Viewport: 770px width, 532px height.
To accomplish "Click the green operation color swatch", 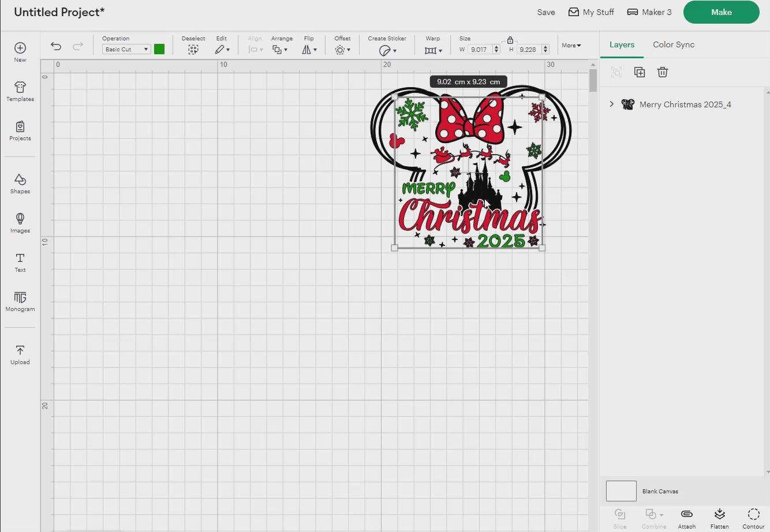I will coord(159,49).
